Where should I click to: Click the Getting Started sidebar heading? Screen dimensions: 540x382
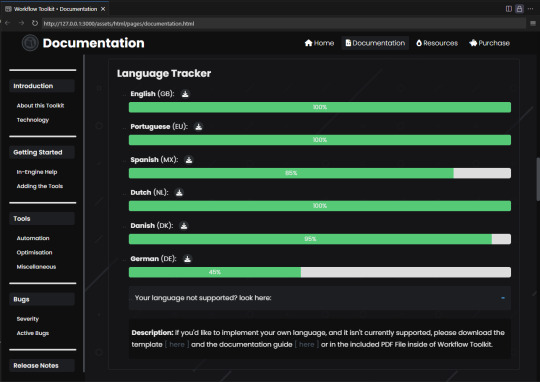pos(42,152)
